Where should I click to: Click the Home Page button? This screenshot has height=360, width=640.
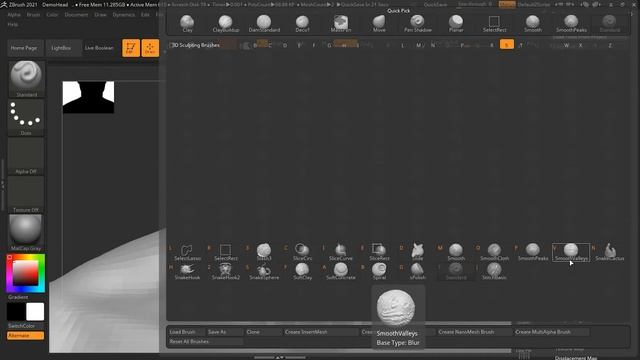click(x=24, y=48)
